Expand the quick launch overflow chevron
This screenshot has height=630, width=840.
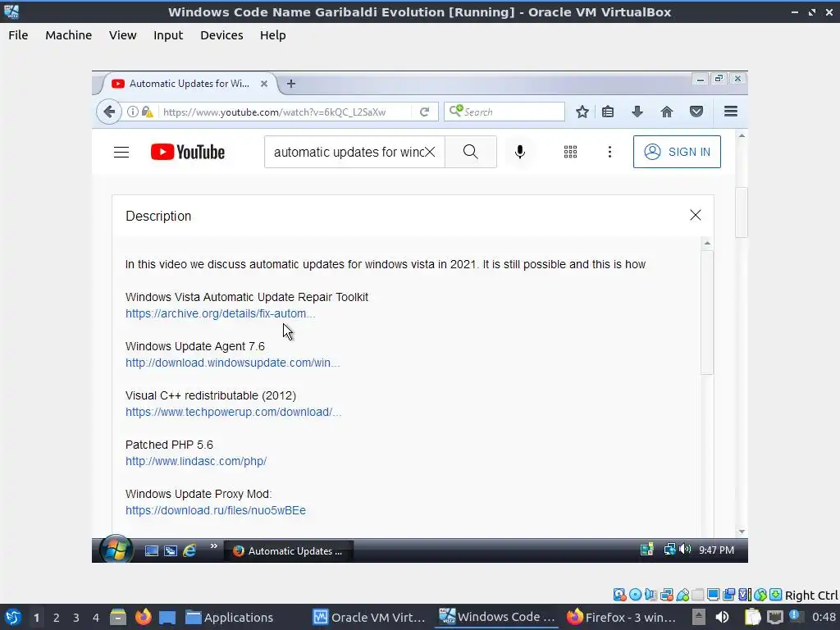point(214,546)
